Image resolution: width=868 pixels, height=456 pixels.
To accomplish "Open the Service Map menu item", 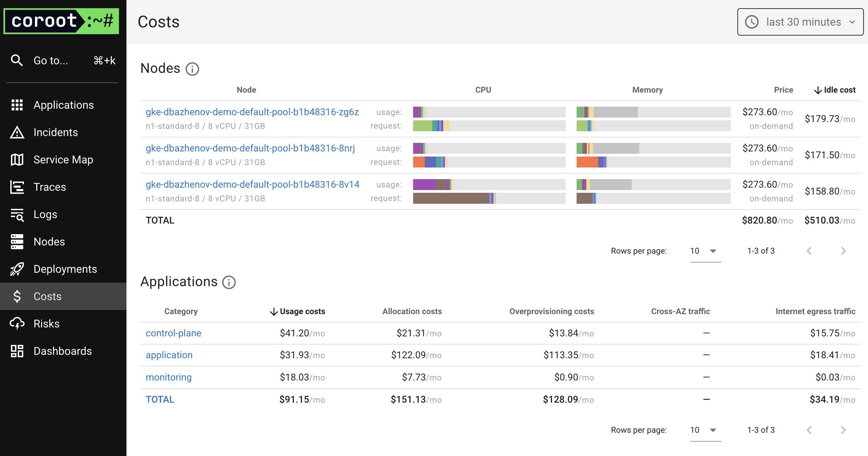I will [63, 160].
